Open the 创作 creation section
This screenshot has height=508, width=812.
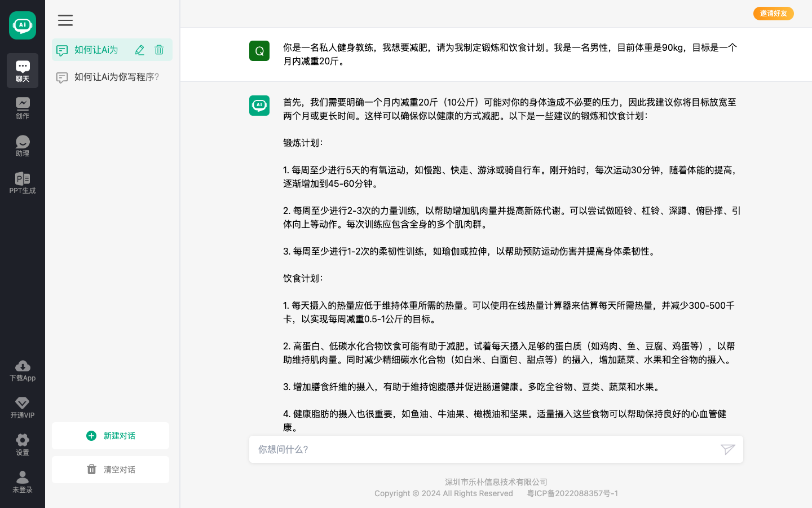(x=23, y=108)
